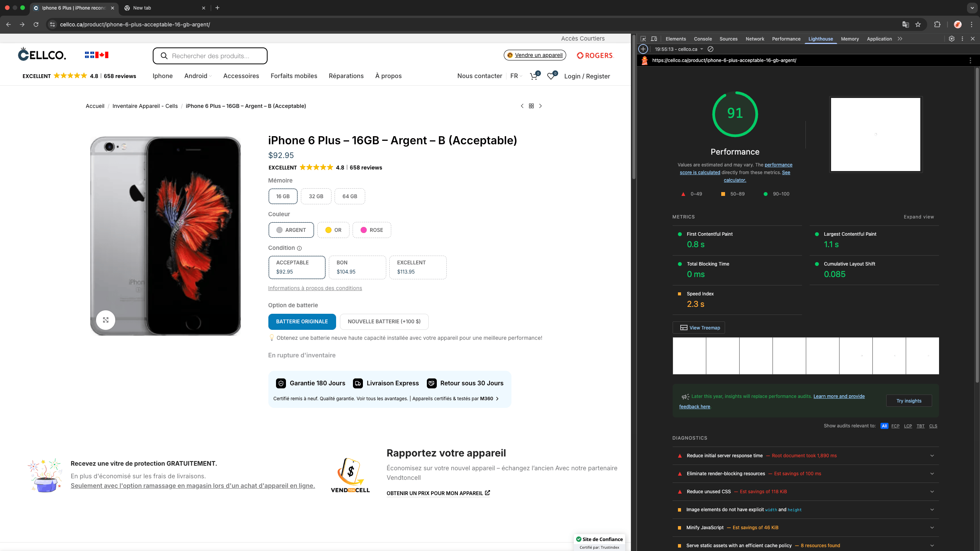The image size is (980, 551).
Task: Expand Eliminate render-blocking resources audit
Action: pos(805,474)
